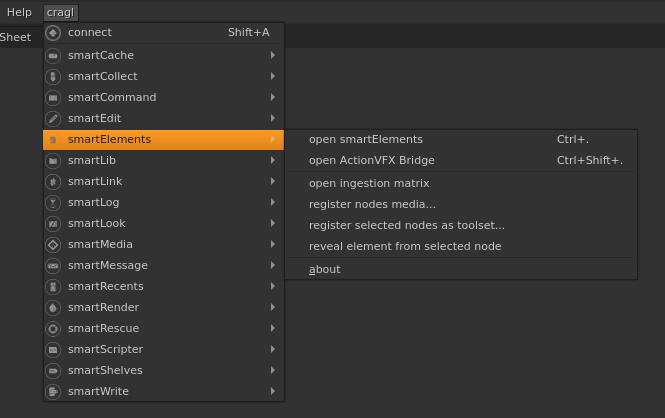The image size is (665, 418).
Task: Click the smartRecents label
Action: click(106, 287)
